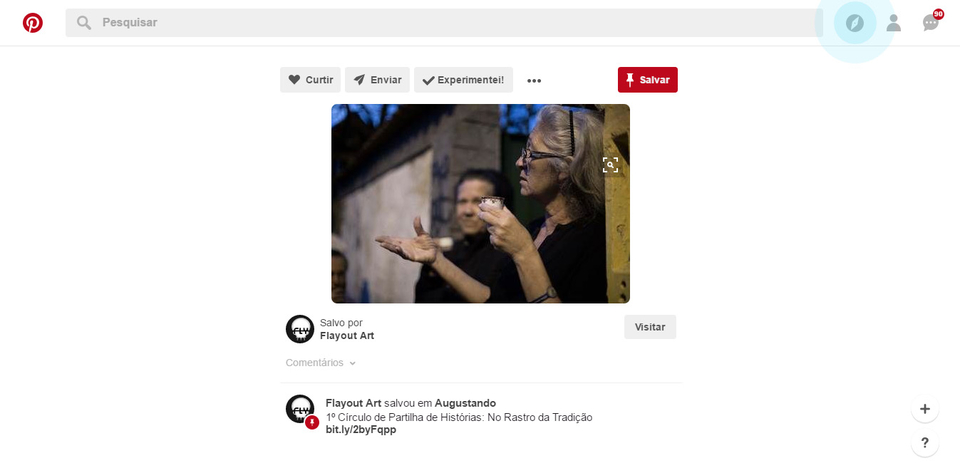The image size is (960, 463).
Task: Click the plus icon to add a pin
Action: 925,409
